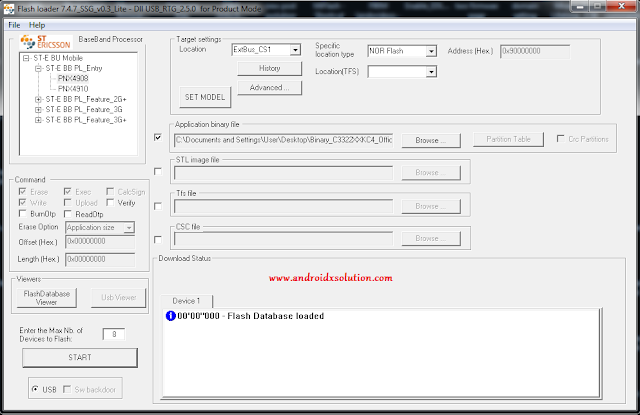Click the Address (Hex.) field

(x=535, y=51)
